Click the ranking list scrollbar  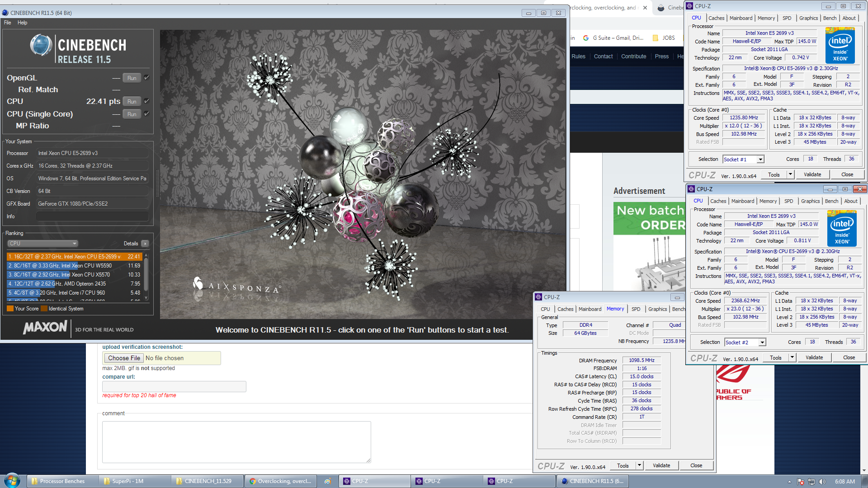[146, 277]
